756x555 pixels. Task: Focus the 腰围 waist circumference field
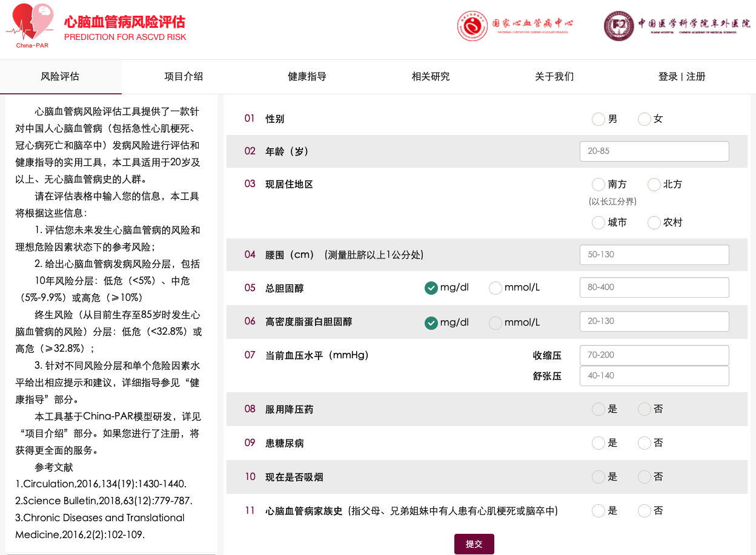(654, 255)
